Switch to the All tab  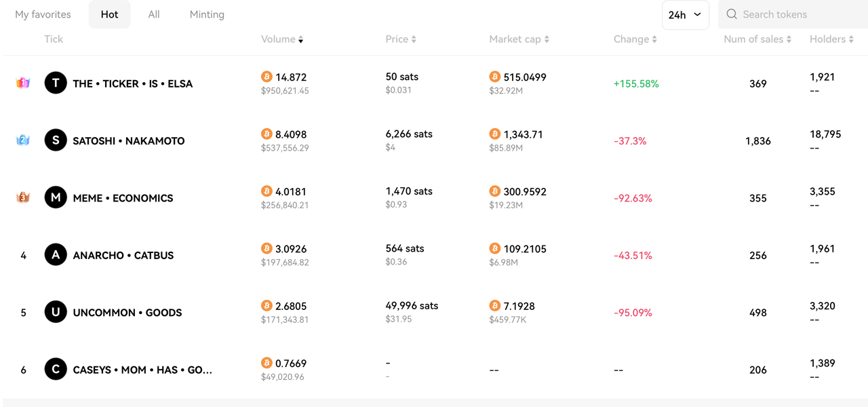(x=154, y=14)
